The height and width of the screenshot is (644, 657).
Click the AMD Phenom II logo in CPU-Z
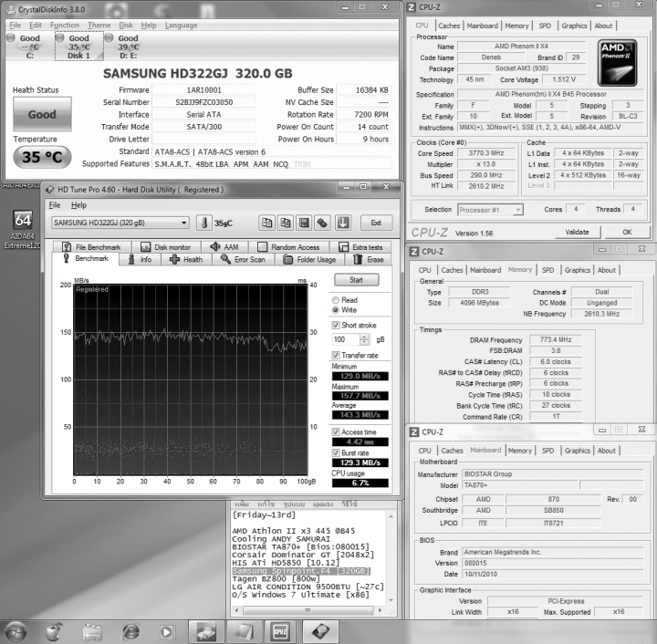click(617, 63)
